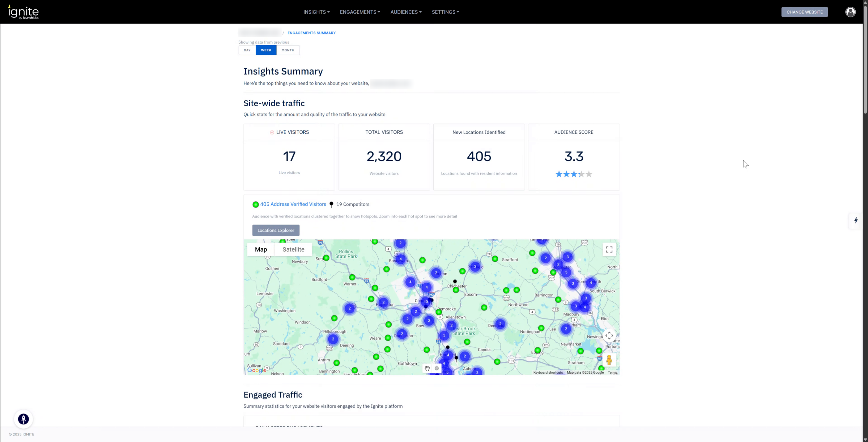Select the hand pan tool on map
868x442 pixels.
[427, 368]
